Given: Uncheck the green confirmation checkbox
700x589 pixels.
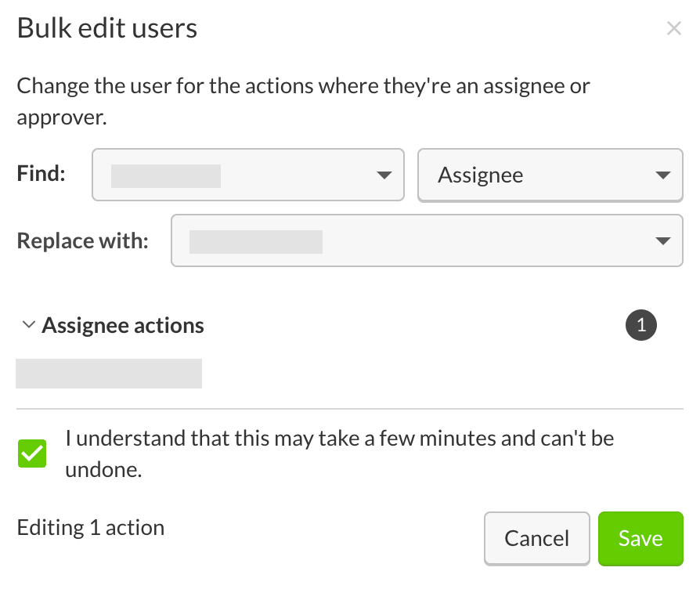Looking at the screenshot, I should click(x=32, y=453).
